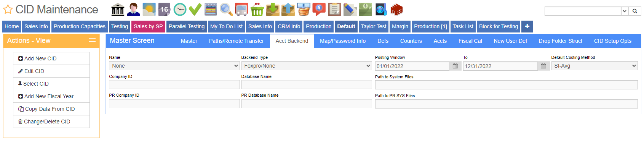The width and height of the screenshot is (644, 141).
Task: Click the outbox upload arrow icon
Action: point(288,10)
